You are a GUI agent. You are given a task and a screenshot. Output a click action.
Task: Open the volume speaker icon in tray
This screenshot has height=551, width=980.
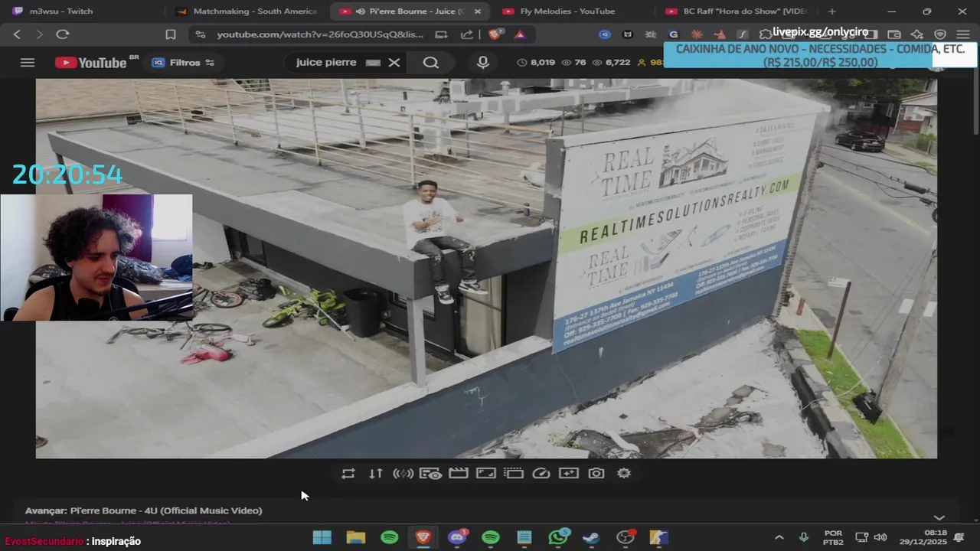point(880,537)
